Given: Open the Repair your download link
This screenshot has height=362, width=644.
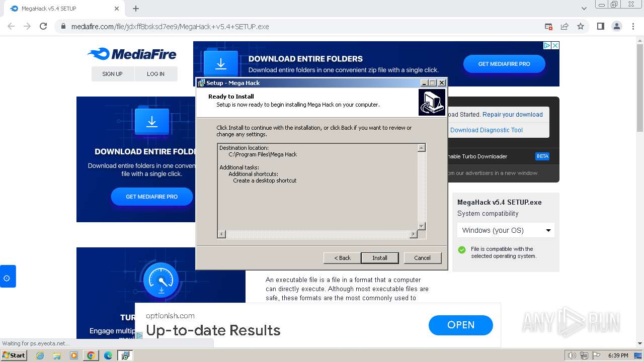Looking at the screenshot, I should 513,115.
